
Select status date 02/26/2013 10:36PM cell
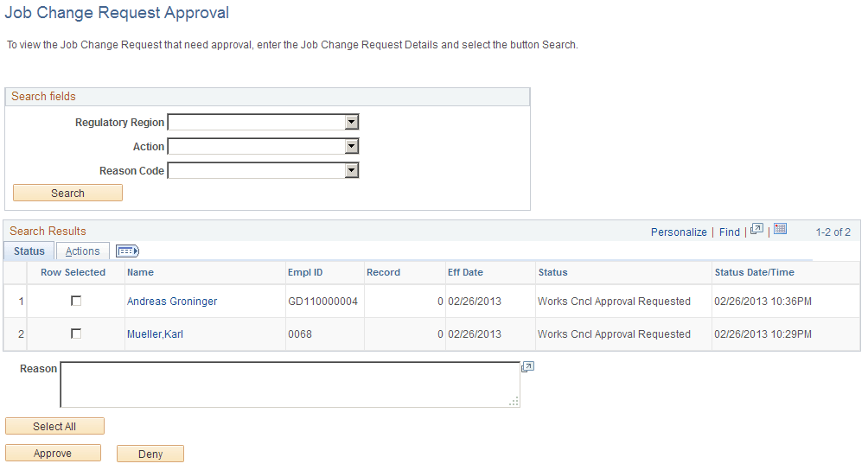(763, 302)
